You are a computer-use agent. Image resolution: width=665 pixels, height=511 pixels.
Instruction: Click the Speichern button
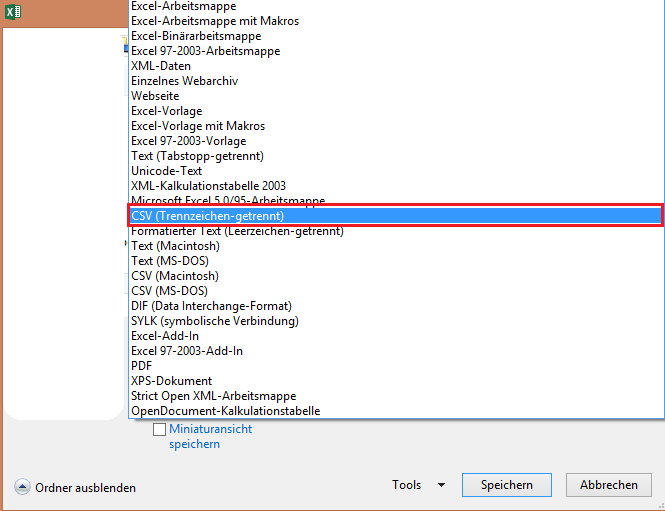507,485
